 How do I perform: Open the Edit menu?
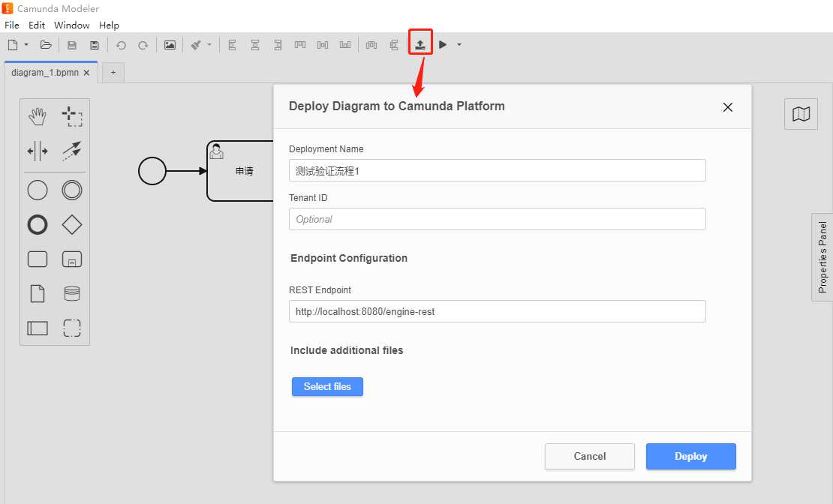pos(37,25)
